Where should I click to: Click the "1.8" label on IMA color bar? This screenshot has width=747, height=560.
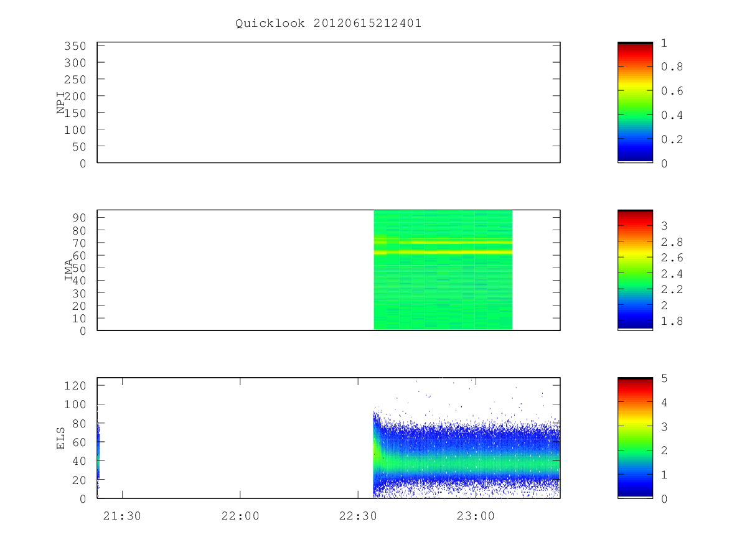tap(672, 321)
